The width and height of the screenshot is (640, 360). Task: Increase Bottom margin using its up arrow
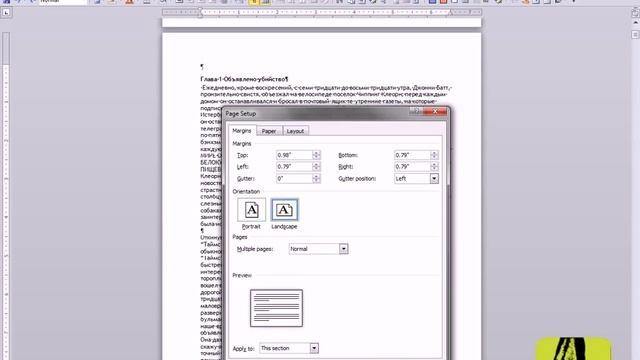click(434, 153)
